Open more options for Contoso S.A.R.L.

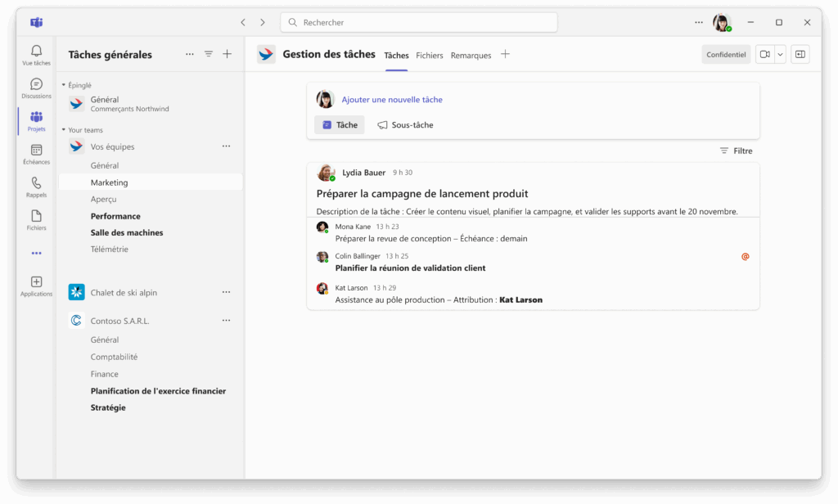point(226,320)
